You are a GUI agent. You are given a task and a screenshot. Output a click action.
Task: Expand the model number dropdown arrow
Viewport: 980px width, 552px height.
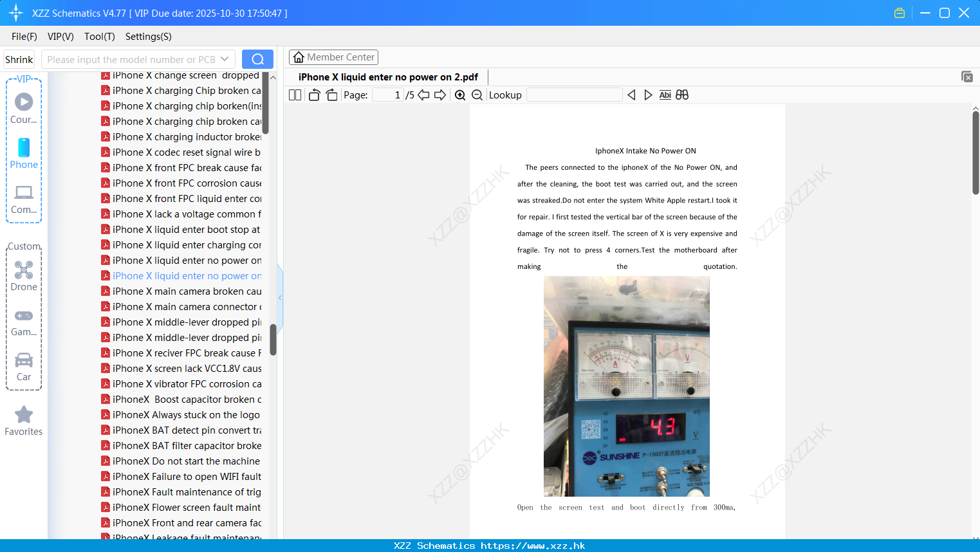225,59
